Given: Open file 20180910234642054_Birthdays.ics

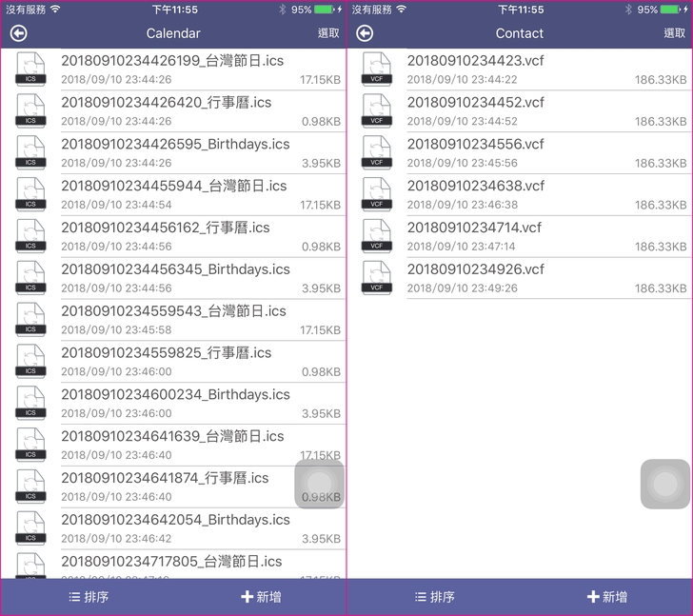Looking at the screenshot, I should pos(173,528).
